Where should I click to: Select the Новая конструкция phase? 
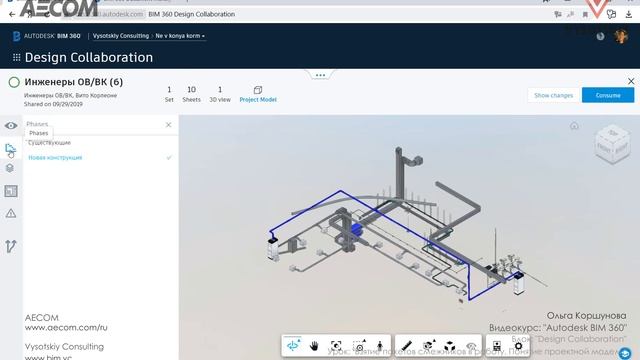pos(55,158)
